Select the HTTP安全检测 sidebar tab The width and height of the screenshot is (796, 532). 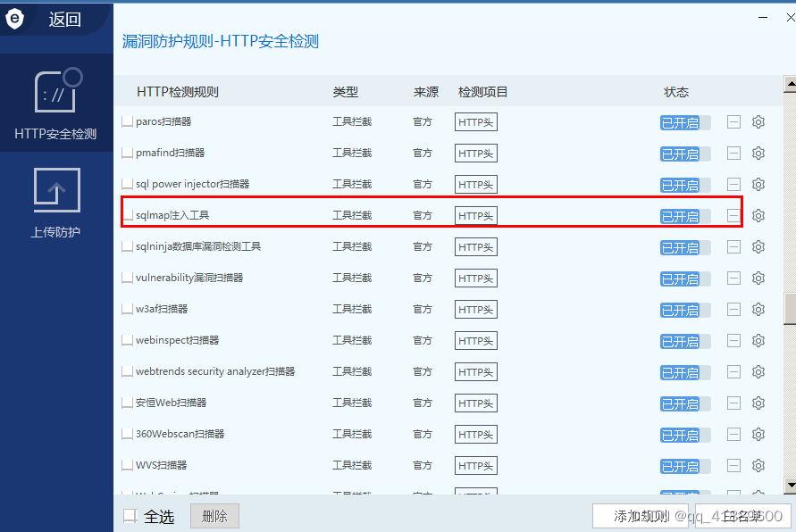tap(56, 103)
